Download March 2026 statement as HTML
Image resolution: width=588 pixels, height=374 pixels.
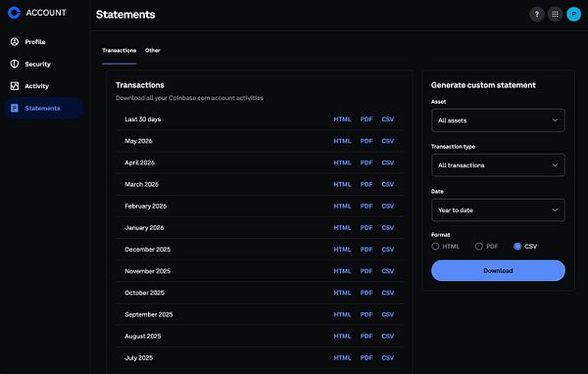[342, 184]
